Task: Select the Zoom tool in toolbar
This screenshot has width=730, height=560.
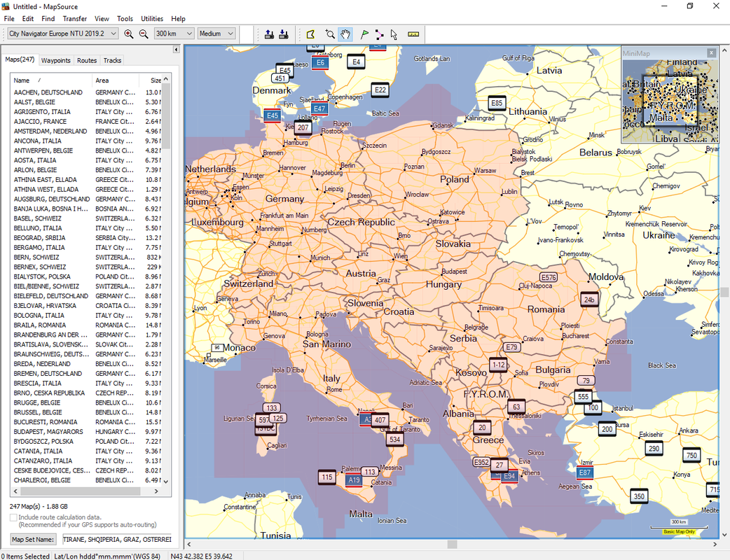Action: (x=330, y=34)
